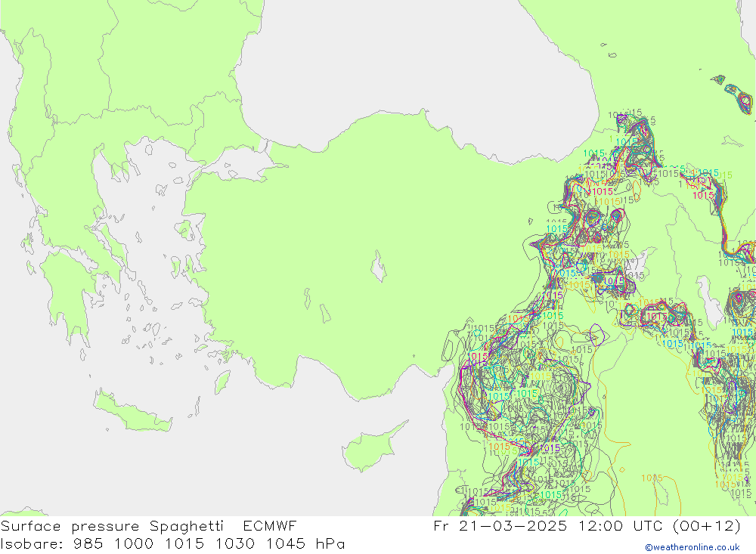This screenshot has width=756, height=554.
Task: Click the 'Isobare: 985 1000 1015 1030 1045 hPa' legend
Action: coord(172,544)
